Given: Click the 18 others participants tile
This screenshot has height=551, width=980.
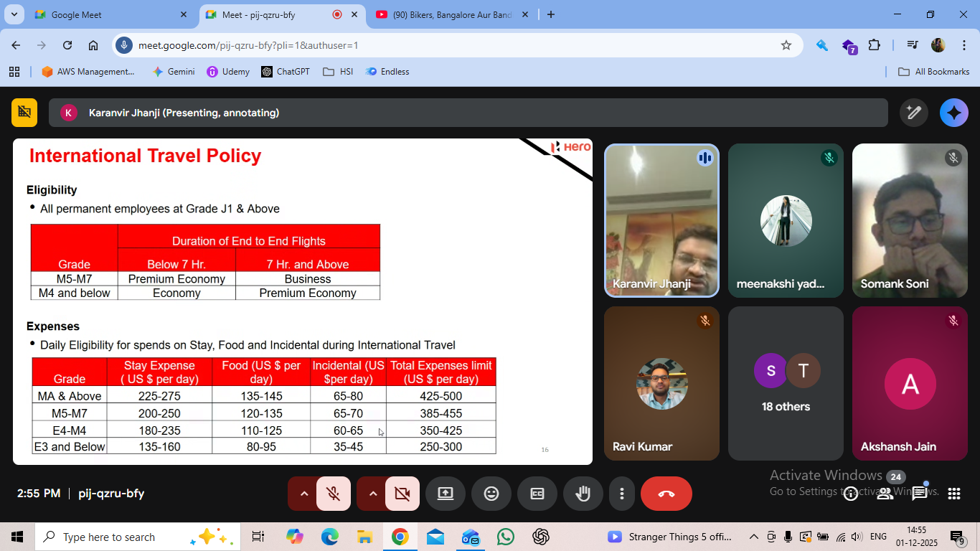Looking at the screenshot, I should tap(786, 383).
